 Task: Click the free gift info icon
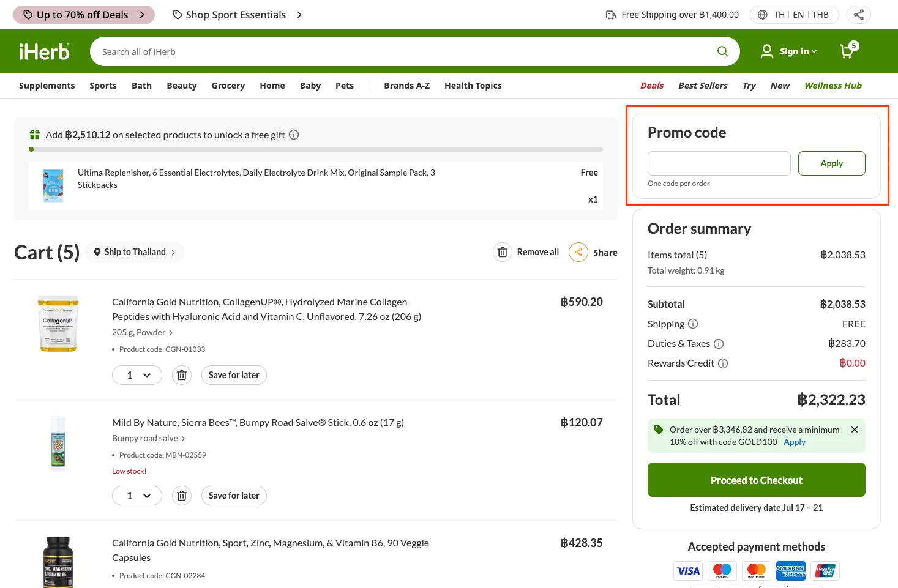coord(294,135)
